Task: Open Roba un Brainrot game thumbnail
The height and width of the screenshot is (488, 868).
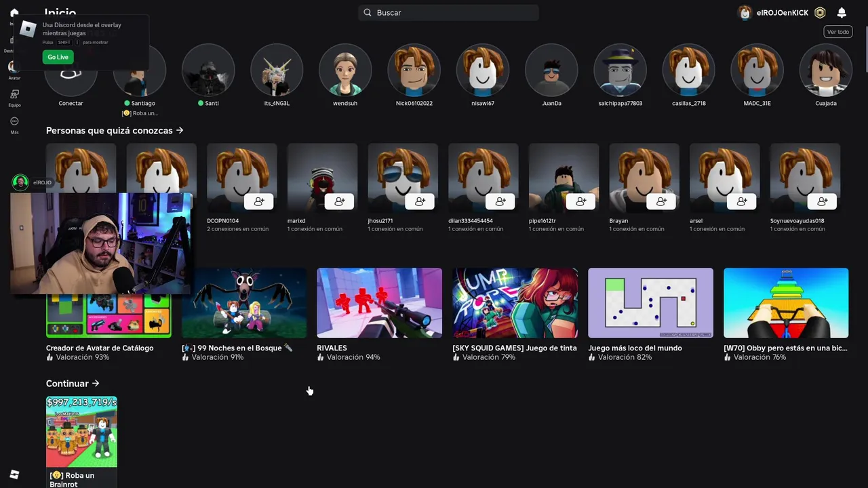Action: click(x=81, y=432)
